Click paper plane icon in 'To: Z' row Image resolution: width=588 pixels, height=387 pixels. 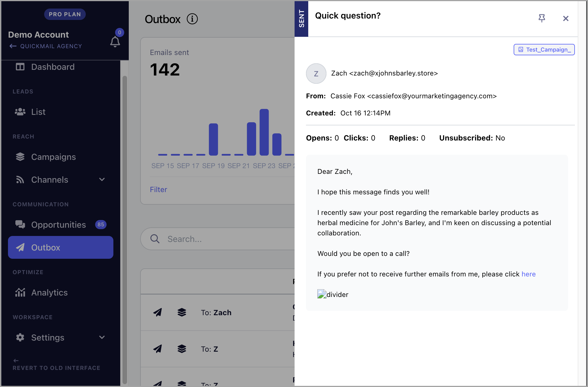pyautogui.click(x=158, y=349)
